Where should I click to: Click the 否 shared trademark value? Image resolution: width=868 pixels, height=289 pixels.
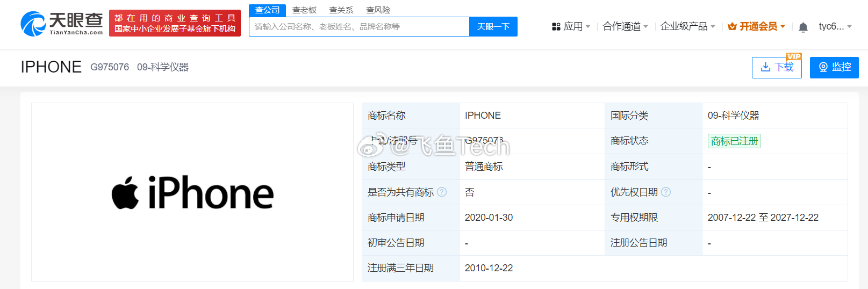[470, 192]
